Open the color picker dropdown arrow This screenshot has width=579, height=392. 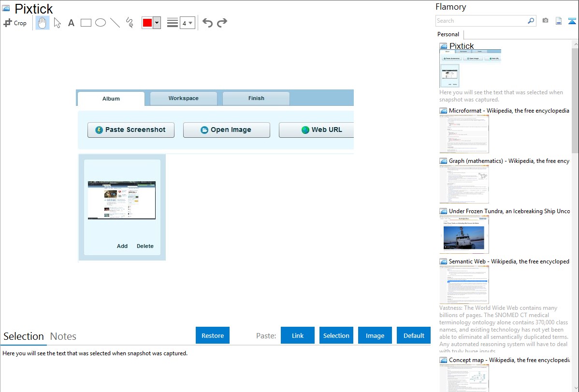(x=157, y=23)
